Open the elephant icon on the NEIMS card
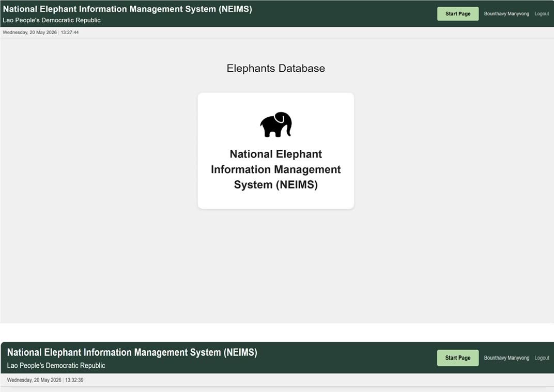This screenshot has width=554, height=392. point(276,124)
